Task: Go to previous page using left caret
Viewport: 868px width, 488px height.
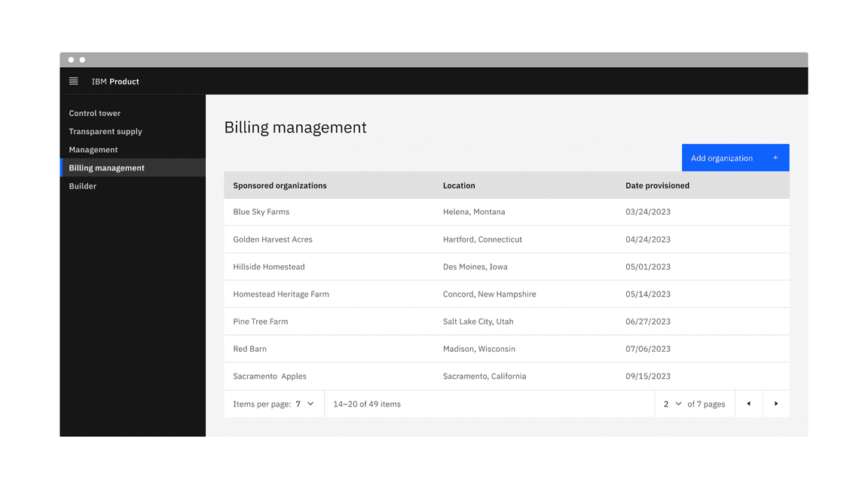Action: (x=749, y=404)
